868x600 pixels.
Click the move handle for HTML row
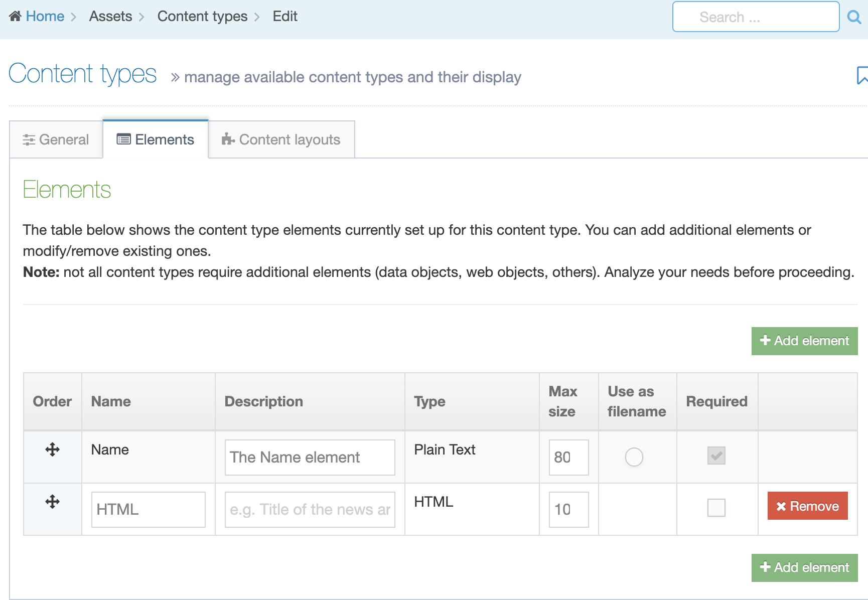52,502
